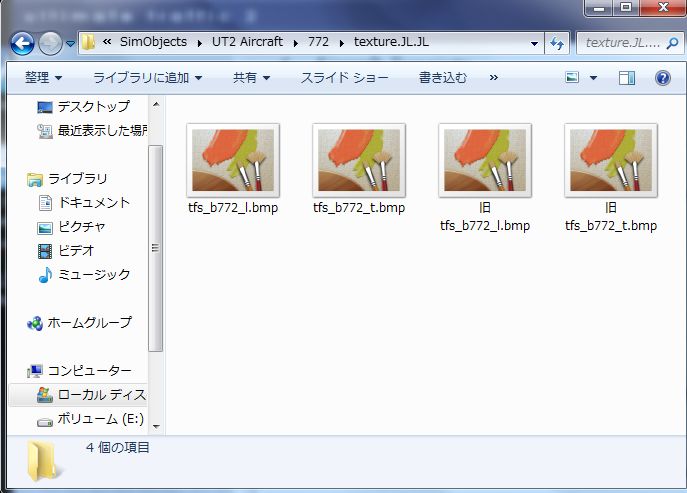Open ミュージック library
Screen dimensions: 687x493
(94, 275)
